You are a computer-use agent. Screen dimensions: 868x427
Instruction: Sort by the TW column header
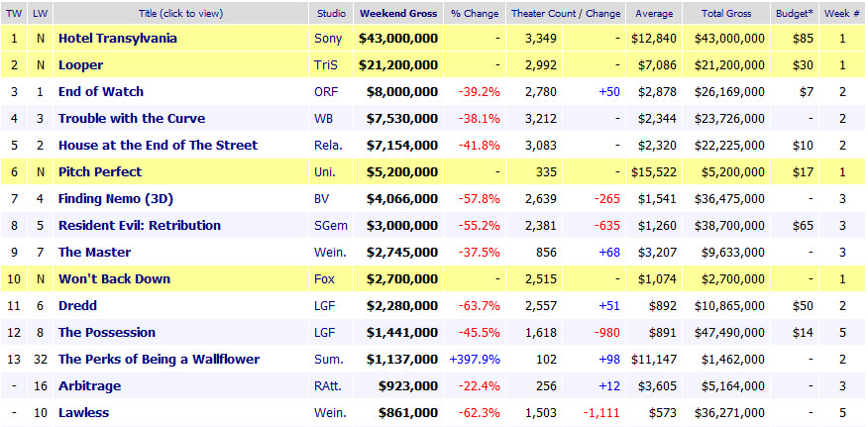(x=14, y=13)
